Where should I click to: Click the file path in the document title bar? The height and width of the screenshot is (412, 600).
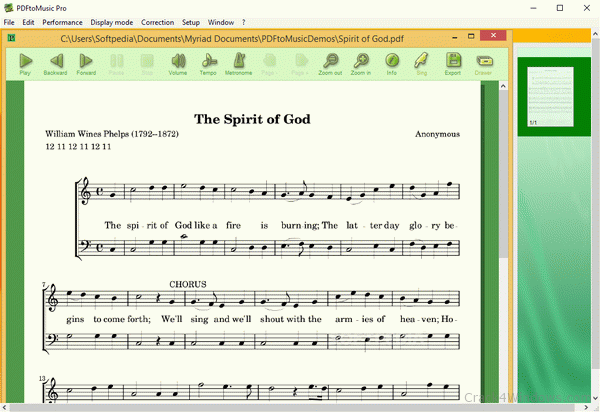[232, 39]
